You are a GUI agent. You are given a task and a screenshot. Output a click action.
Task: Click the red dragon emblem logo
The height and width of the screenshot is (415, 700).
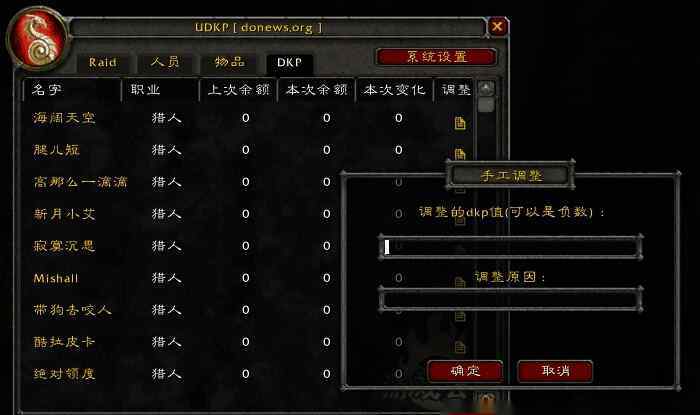coord(38,40)
